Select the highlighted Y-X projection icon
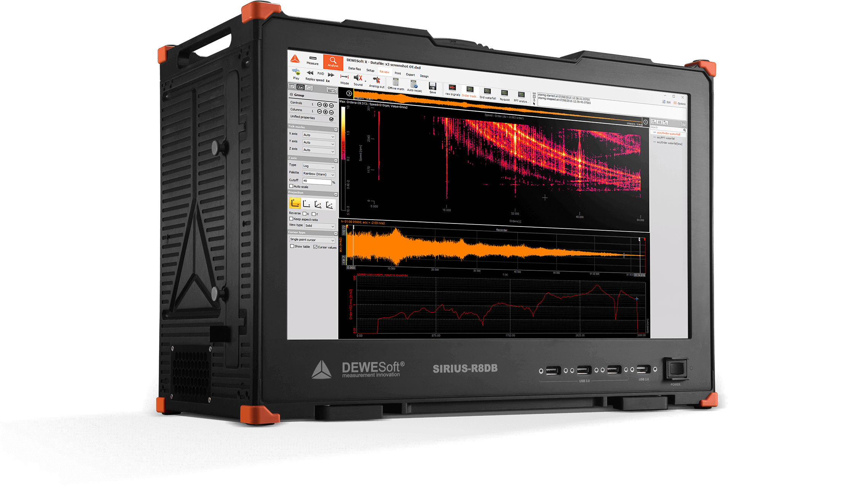The image size is (868, 496). tap(295, 203)
